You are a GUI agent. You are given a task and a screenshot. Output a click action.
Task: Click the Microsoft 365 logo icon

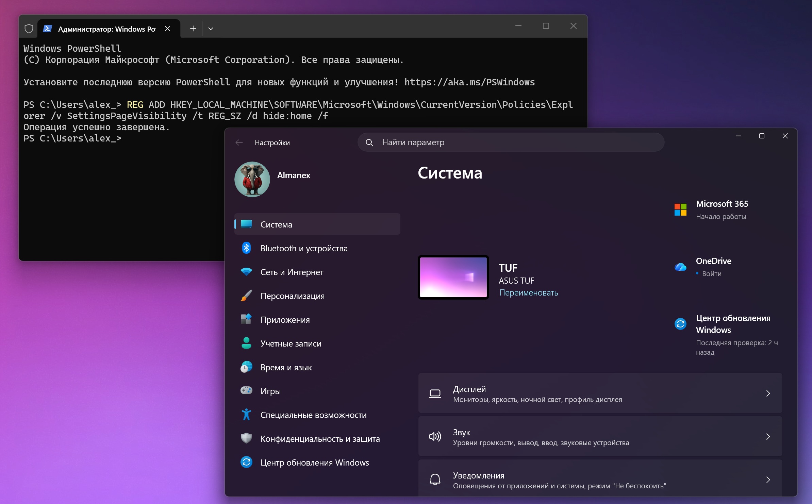point(681,209)
